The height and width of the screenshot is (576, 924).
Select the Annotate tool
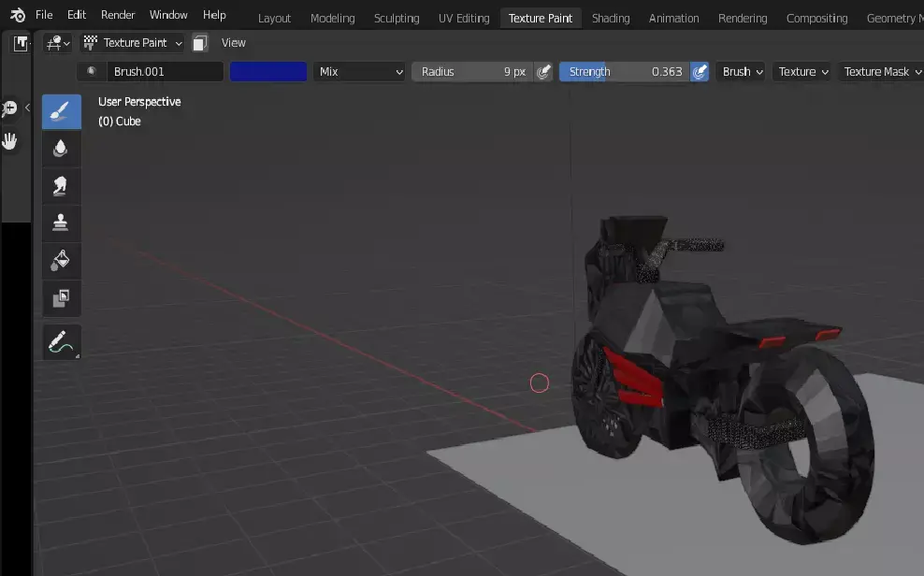62,341
